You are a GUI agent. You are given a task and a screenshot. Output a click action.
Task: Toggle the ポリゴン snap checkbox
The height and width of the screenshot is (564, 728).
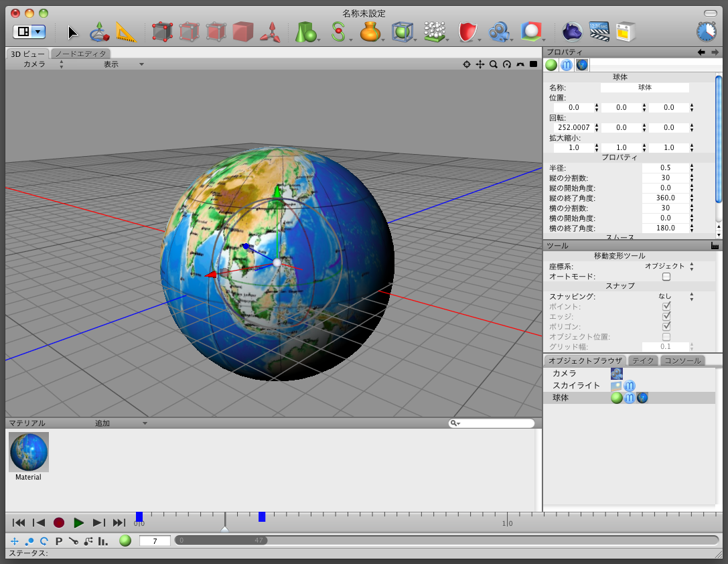coord(666,326)
